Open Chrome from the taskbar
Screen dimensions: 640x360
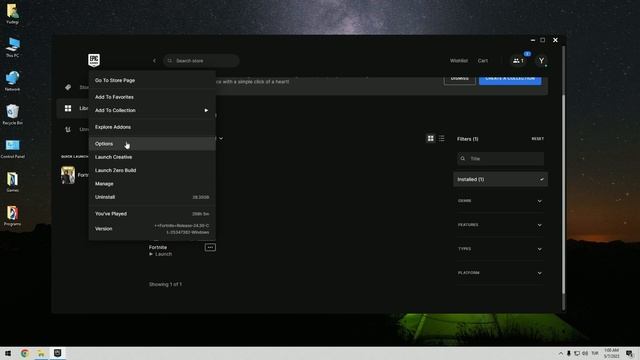(24, 353)
